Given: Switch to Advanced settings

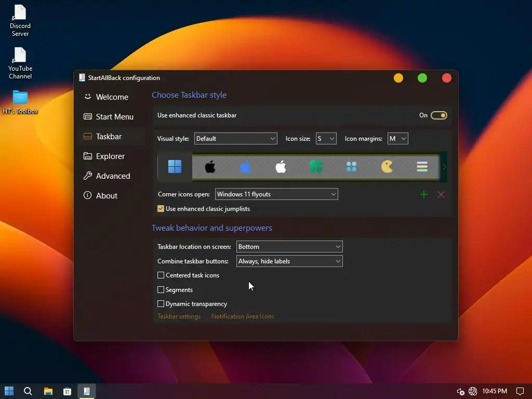Looking at the screenshot, I should point(112,176).
